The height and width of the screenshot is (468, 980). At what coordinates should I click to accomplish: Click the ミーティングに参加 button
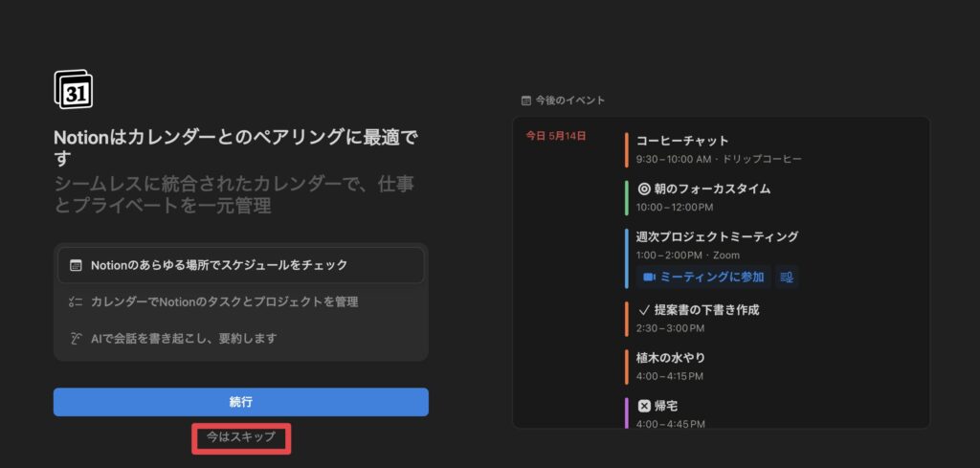pos(703,277)
